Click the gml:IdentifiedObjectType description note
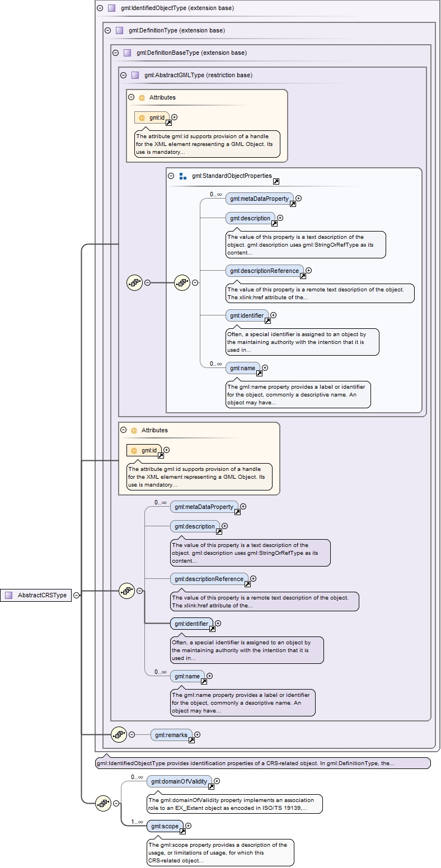 [x=263, y=763]
